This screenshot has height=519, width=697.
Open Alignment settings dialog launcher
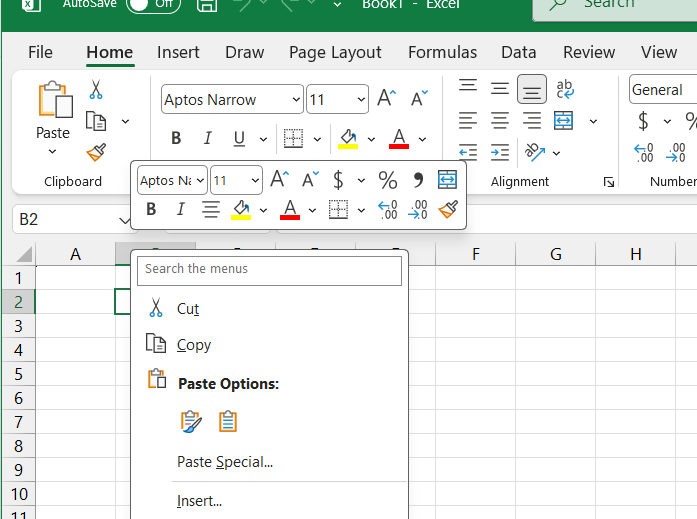point(609,182)
